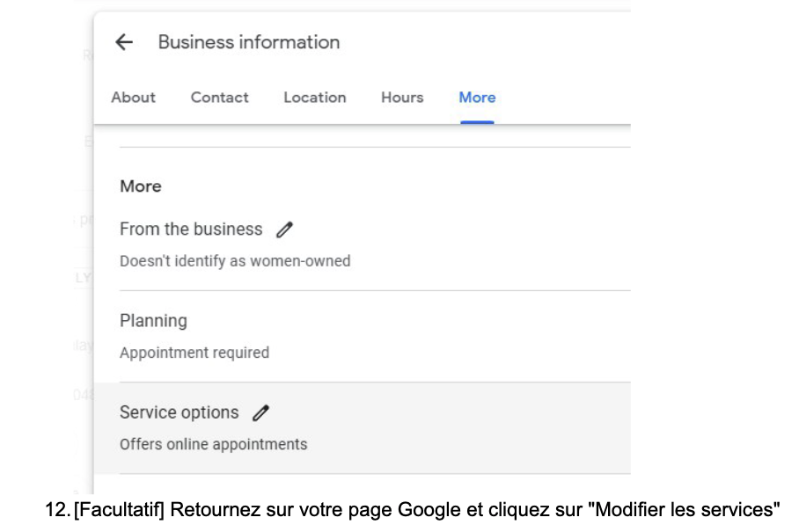Open the Contact tab
The height and width of the screenshot is (532, 799).
pos(220,98)
